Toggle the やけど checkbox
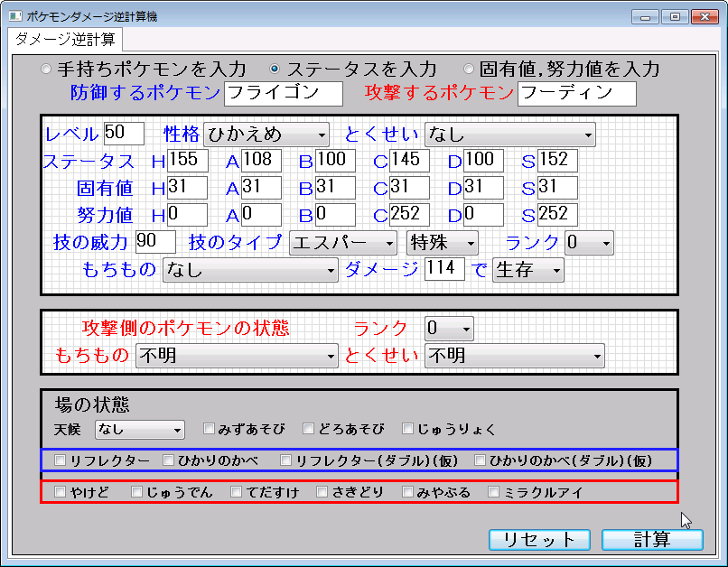 point(60,492)
